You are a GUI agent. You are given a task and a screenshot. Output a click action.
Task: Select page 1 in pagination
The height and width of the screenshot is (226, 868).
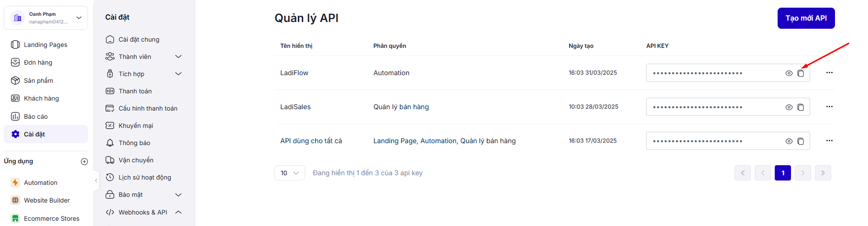(782, 173)
